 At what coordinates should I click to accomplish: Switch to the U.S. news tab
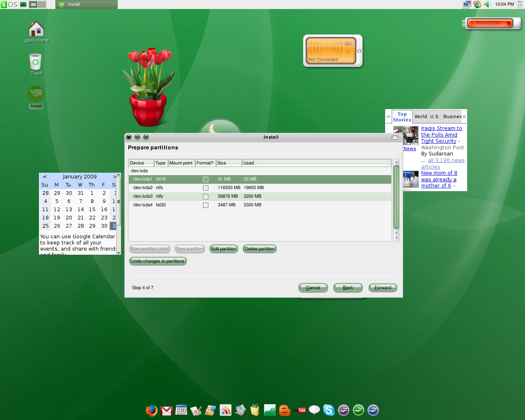pyautogui.click(x=435, y=116)
